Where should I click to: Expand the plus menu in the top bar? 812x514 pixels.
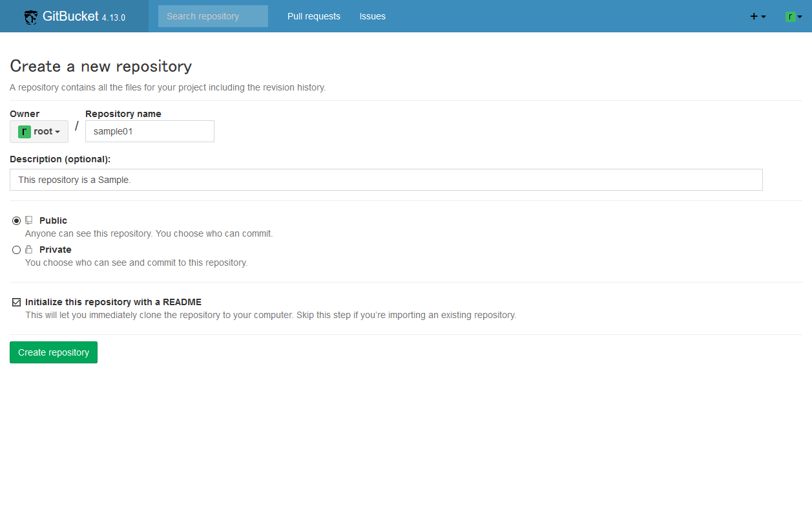coord(757,16)
